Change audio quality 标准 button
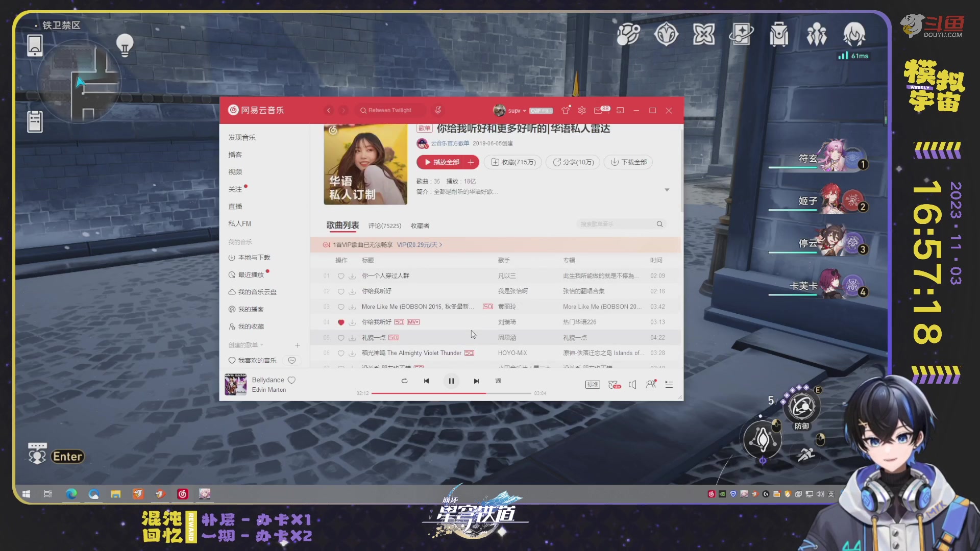The height and width of the screenshot is (551, 980). click(x=593, y=385)
